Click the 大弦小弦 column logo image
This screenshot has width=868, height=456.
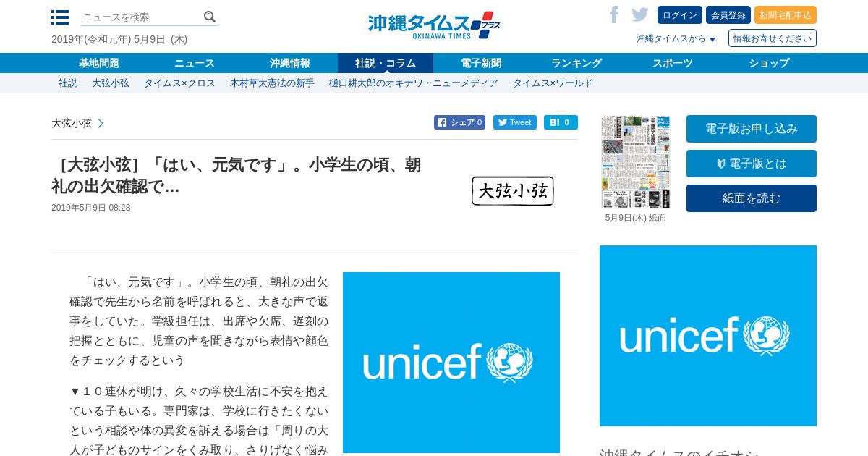click(513, 191)
